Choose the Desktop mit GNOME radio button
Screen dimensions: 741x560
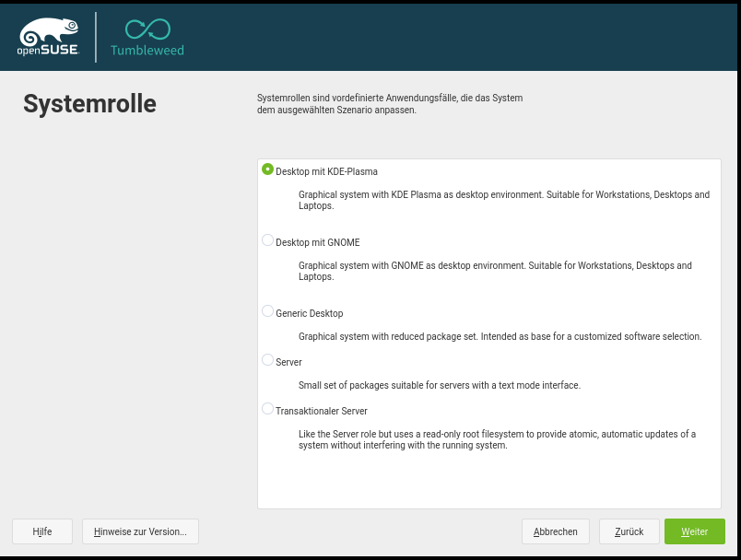268,240
